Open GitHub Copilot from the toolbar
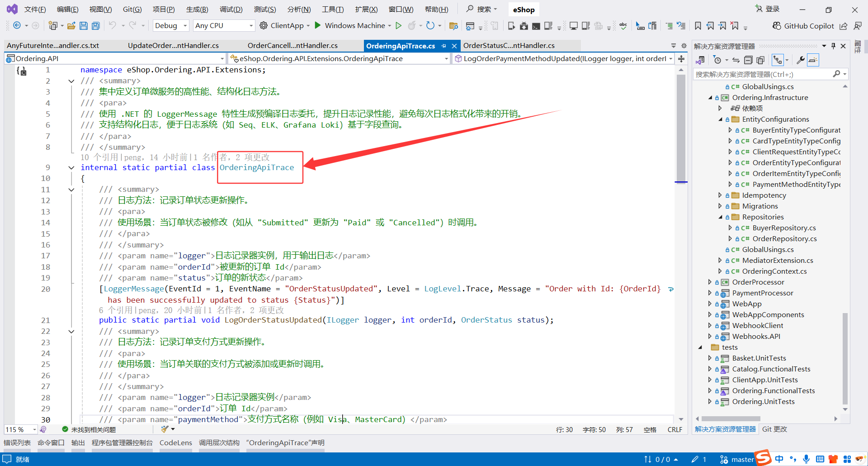 [x=803, y=26]
